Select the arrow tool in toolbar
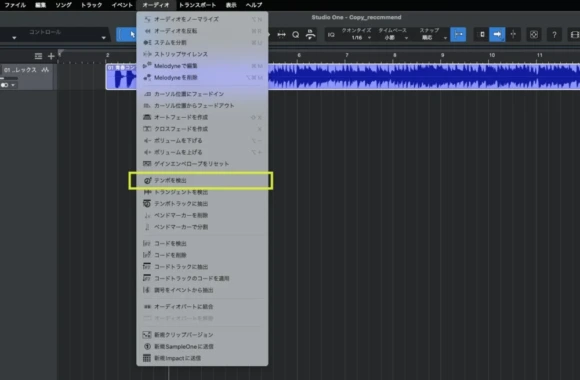The width and height of the screenshot is (580, 380). click(x=127, y=34)
